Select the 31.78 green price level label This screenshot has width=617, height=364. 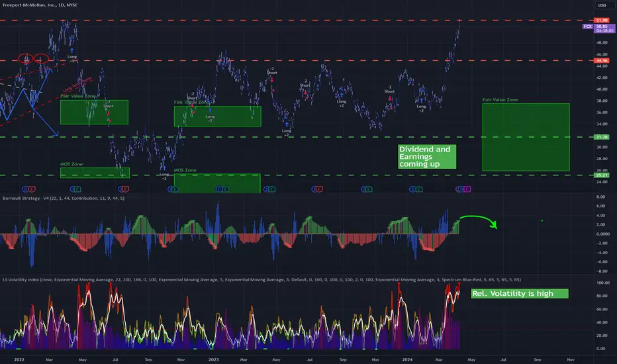click(x=602, y=137)
